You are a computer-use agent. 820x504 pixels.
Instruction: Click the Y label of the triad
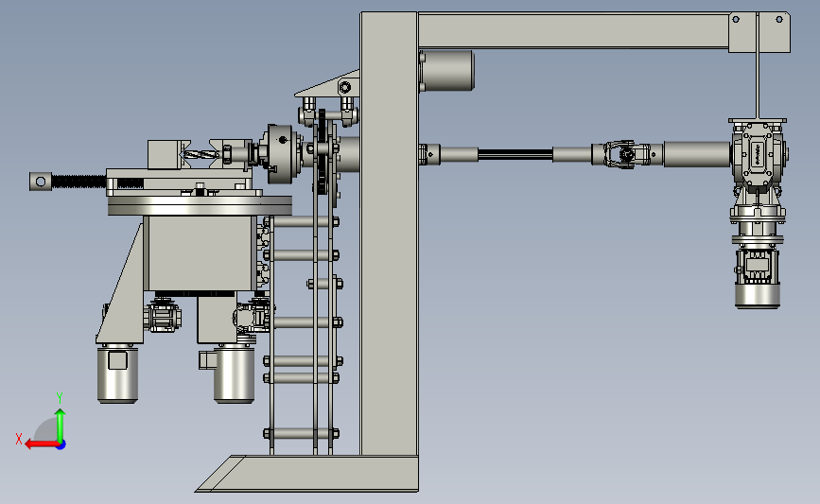click(x=60, y=398)
